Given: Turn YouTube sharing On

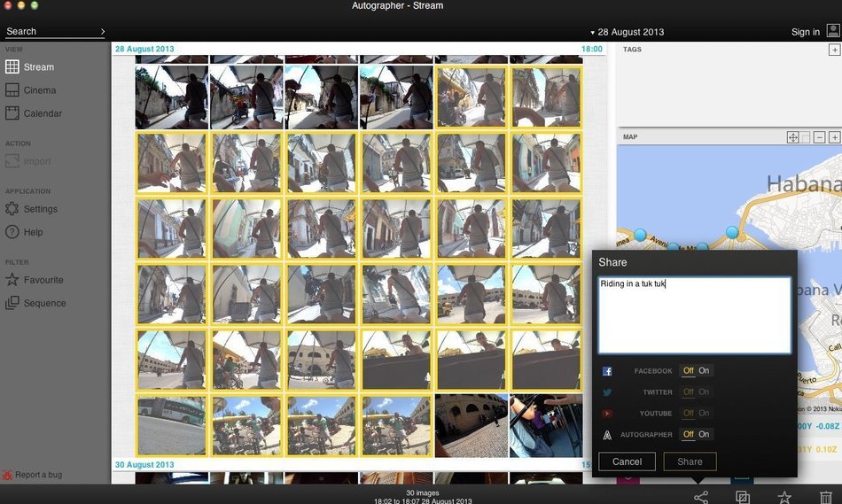Looking at the screenshot, I should pos(704,413).
